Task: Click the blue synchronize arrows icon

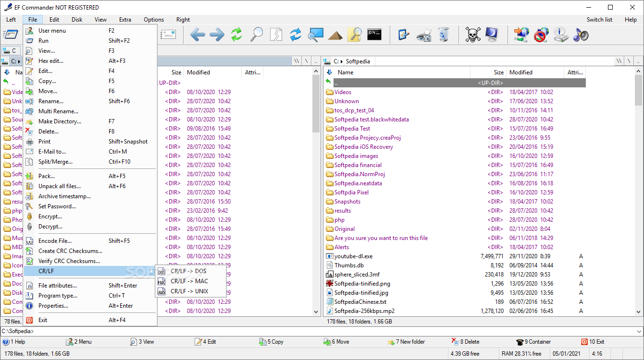Action: (x=295, y=35)
